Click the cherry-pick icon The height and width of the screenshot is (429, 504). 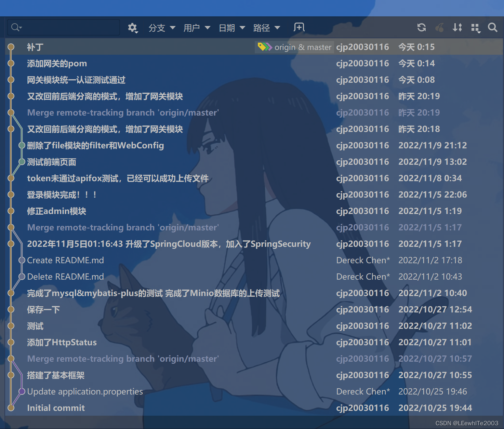coord(439,27)
